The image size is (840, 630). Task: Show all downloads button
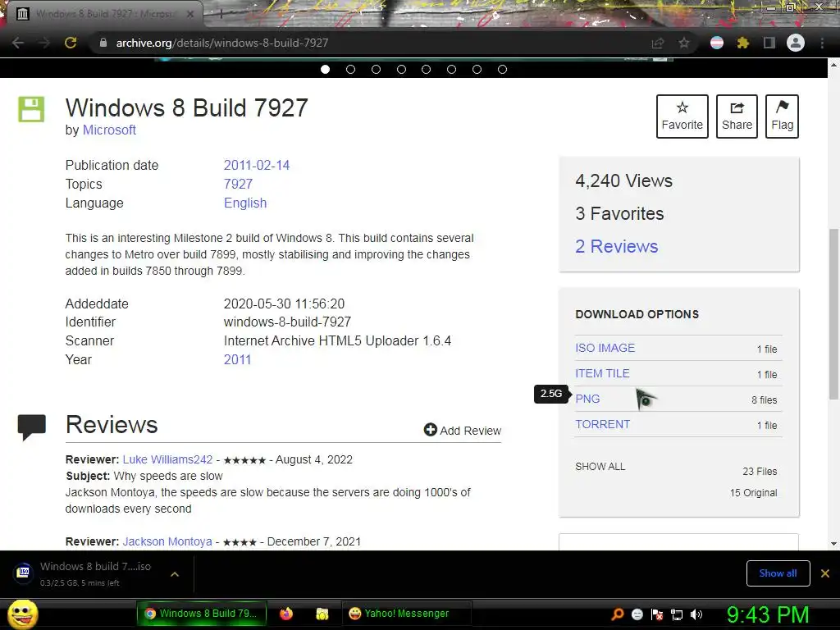click(x=778, y=573)
